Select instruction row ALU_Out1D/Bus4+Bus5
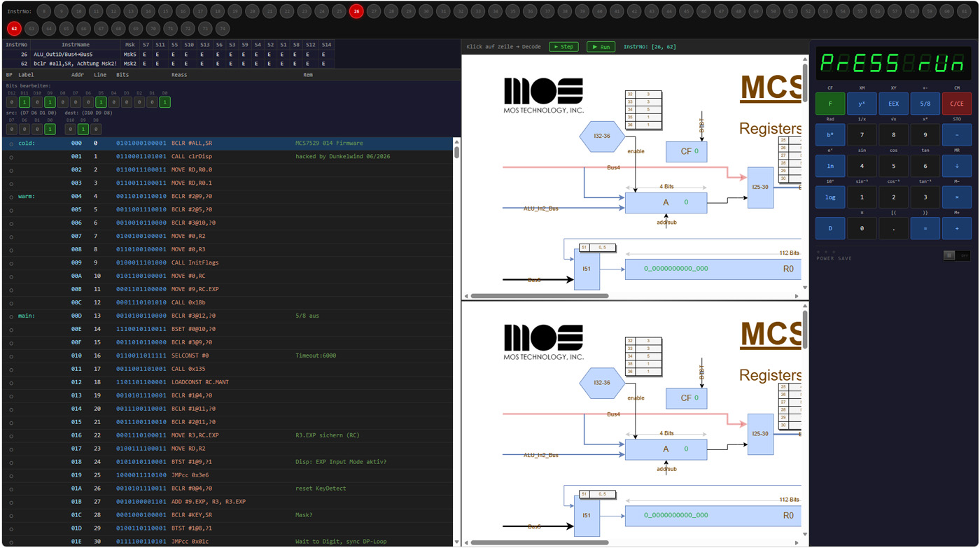Viewport: 980px width, 548px height. (168, 54)
